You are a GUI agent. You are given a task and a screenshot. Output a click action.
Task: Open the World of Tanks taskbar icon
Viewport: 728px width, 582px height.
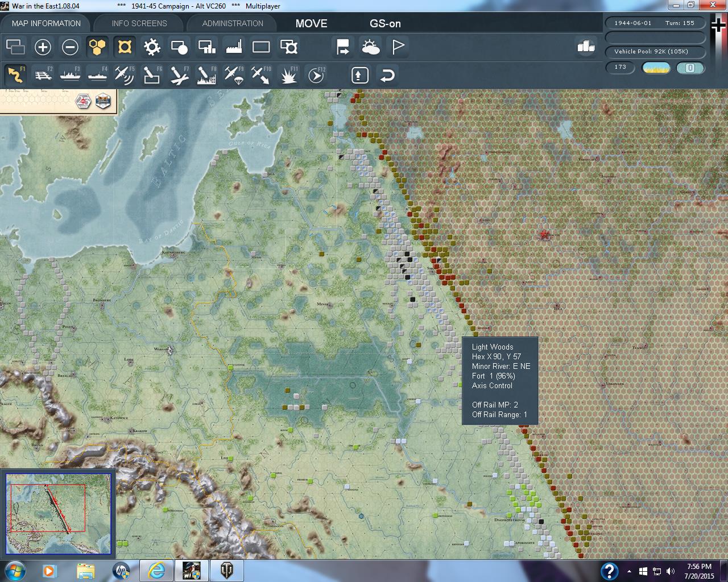(227, 570)
